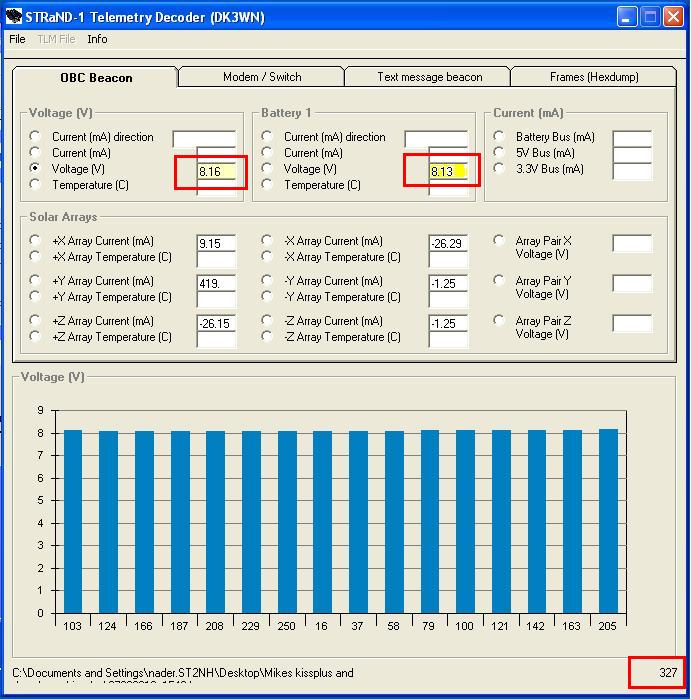Select -Y Array Current (mA) radio
The image size is (691, 699).
267,280
